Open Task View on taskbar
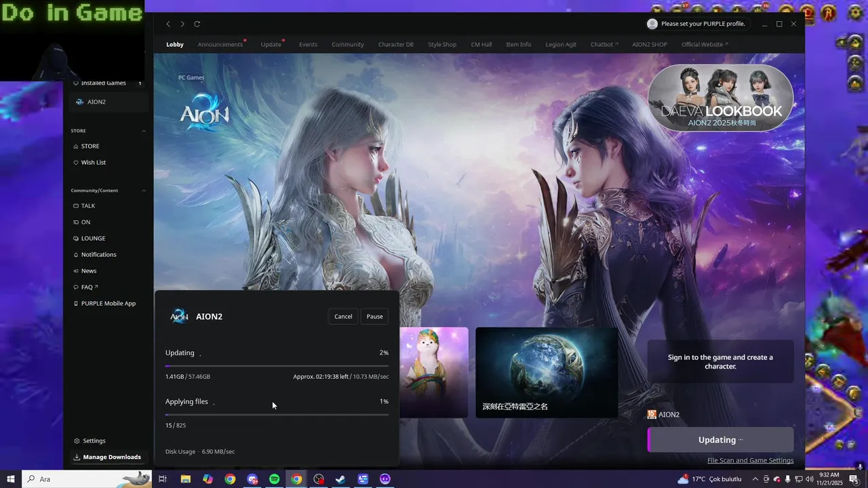Viewport: 868px width, 488px height. [x=163, y=479]
